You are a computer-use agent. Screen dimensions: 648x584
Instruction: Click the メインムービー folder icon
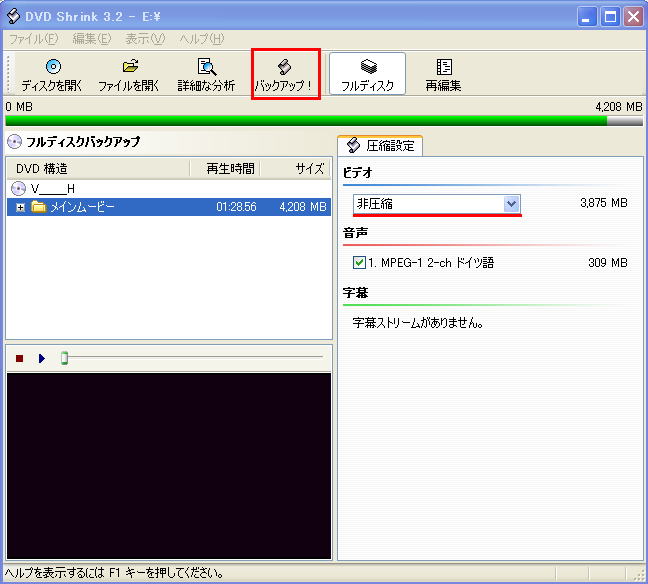(x=38, y=206)
